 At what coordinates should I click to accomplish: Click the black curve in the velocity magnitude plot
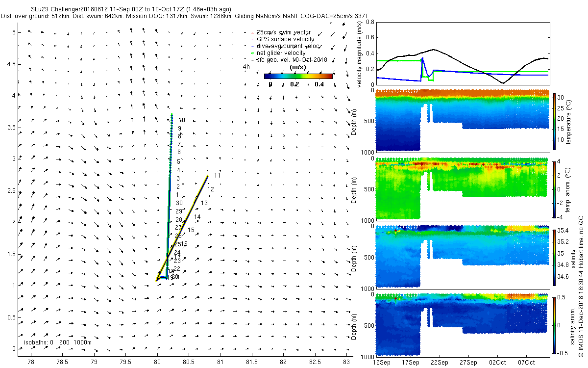point(434,50)
